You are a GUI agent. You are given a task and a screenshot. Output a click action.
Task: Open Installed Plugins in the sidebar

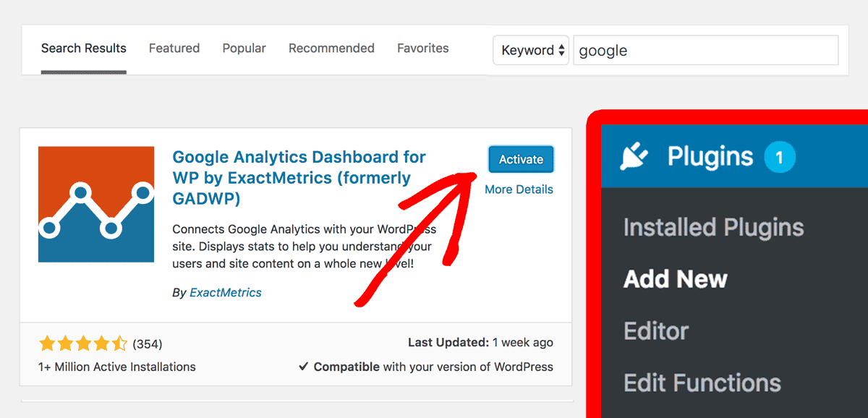point(713,228)
